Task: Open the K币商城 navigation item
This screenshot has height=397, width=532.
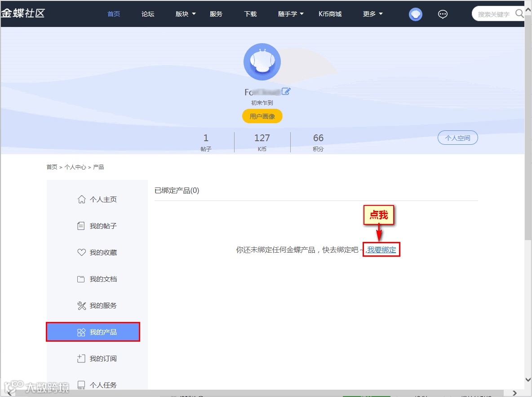Action: [x=330, y=14]
